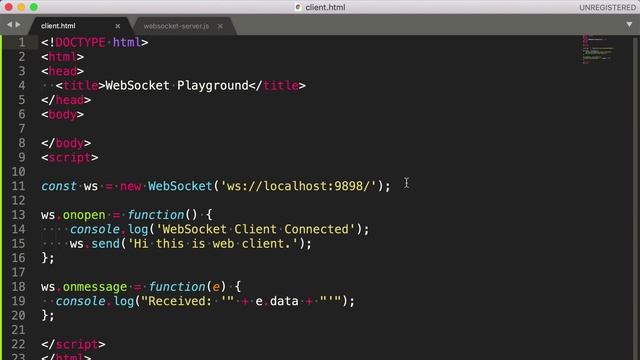
Task: Click the const keyword on line 11
Action: [59, 186]
